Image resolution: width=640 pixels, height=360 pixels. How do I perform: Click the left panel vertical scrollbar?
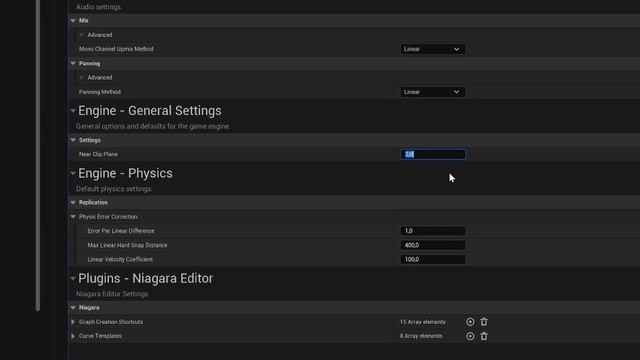38,155
